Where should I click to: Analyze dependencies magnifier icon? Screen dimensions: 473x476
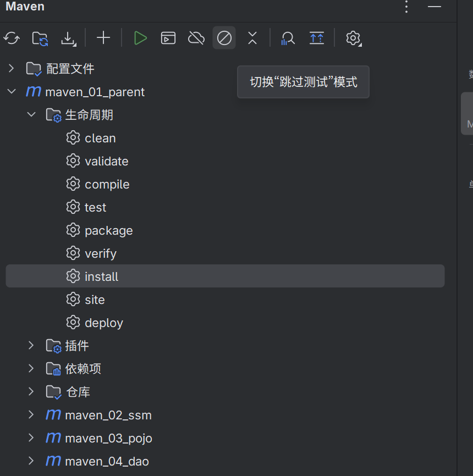coord(288,38)
